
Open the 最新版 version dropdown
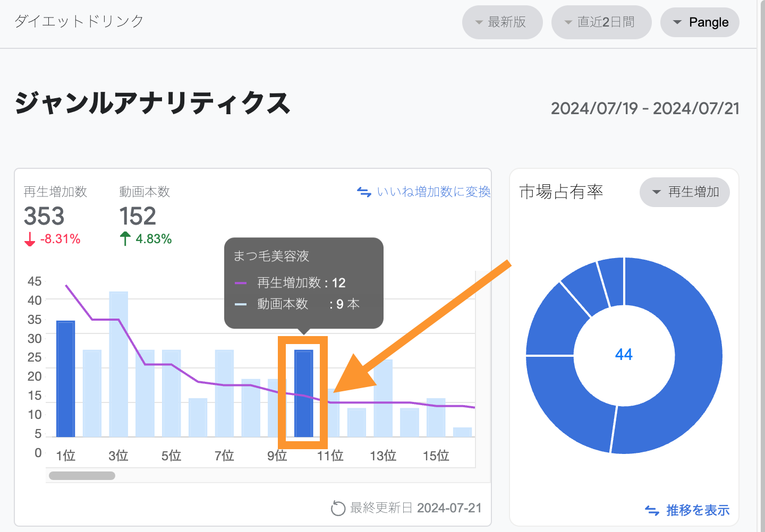click(502, 22)
